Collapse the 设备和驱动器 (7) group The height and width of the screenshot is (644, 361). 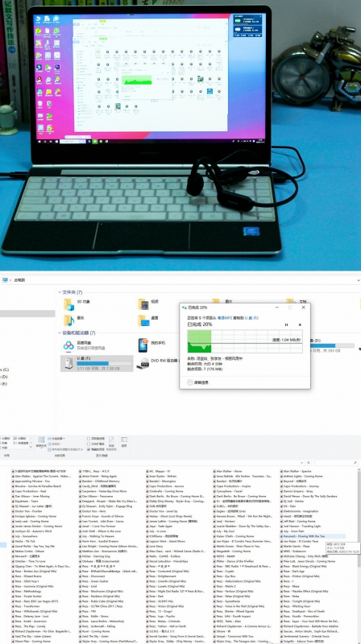tap(60, 332)
